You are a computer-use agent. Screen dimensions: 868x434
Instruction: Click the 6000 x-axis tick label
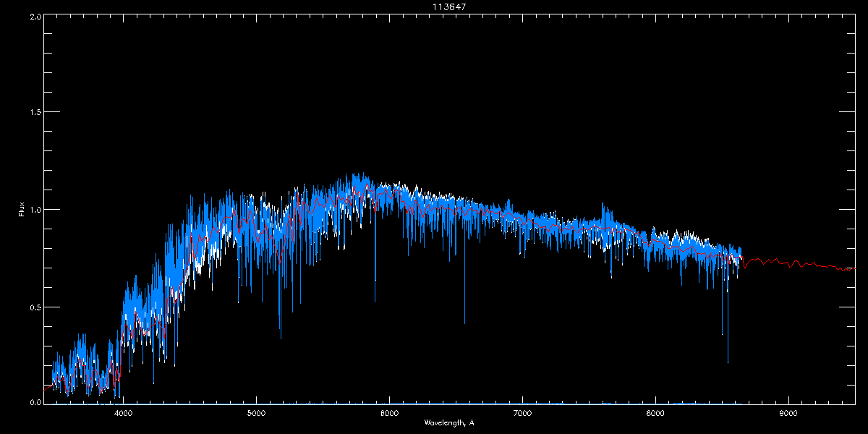coord(389,413)
